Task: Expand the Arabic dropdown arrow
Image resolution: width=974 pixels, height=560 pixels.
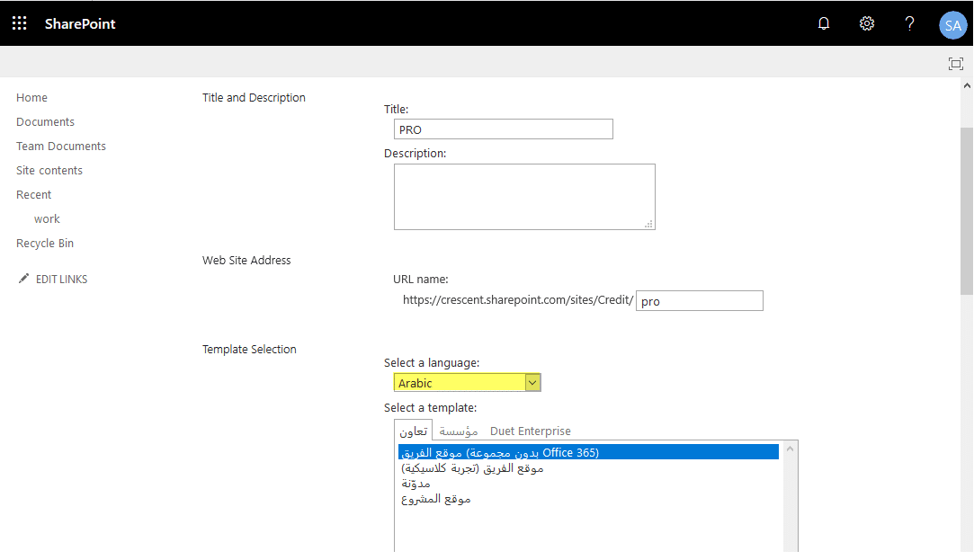Action: 532,382
